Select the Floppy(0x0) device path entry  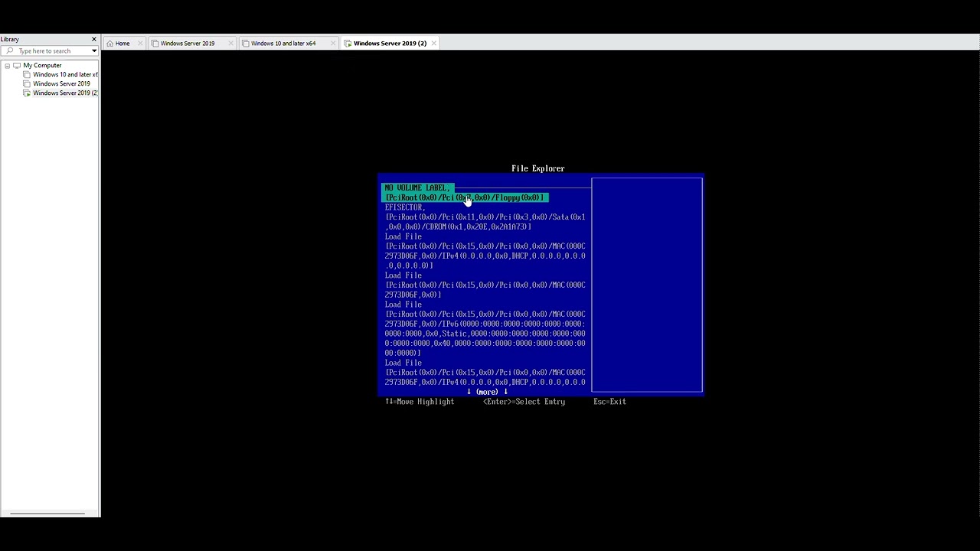click(464, 197)
